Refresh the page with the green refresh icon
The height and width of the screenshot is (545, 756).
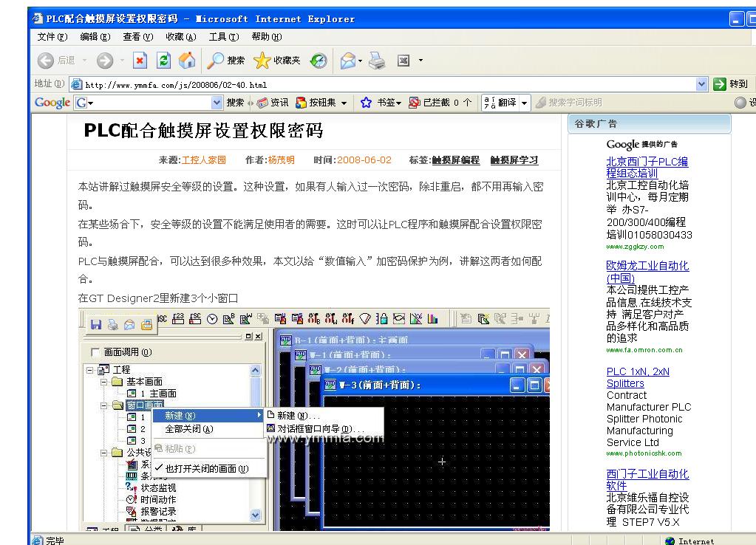click(164, 61)
